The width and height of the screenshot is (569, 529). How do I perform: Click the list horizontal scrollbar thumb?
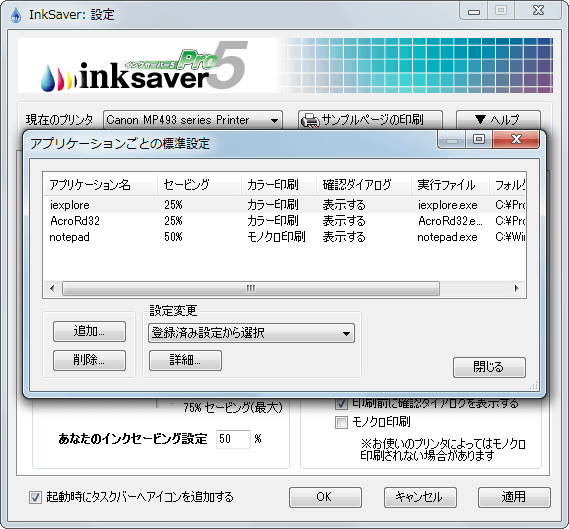coord(251,289)
